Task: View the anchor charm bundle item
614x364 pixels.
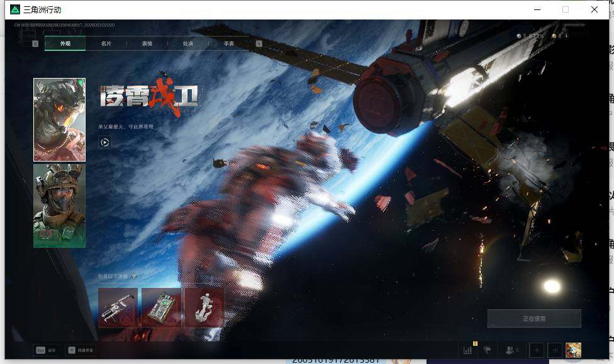Action: (205, 307)
